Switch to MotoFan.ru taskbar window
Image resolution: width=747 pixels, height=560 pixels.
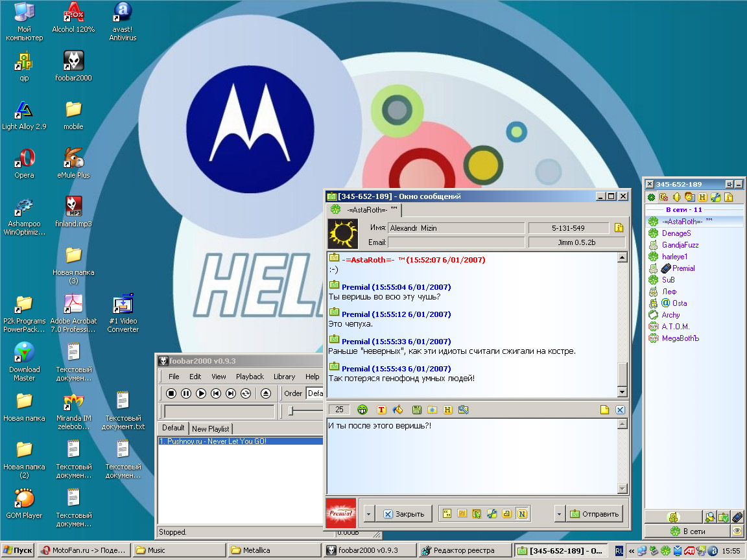click(x=84, y=550)
